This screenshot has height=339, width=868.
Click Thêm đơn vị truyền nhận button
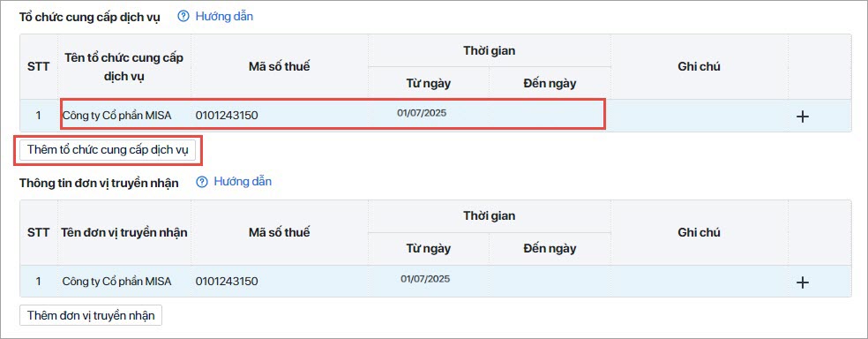[x=91, y=314]
